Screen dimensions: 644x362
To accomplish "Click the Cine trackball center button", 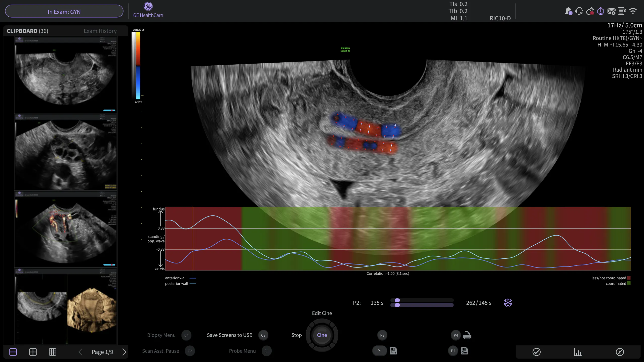I will click(322, 335).
